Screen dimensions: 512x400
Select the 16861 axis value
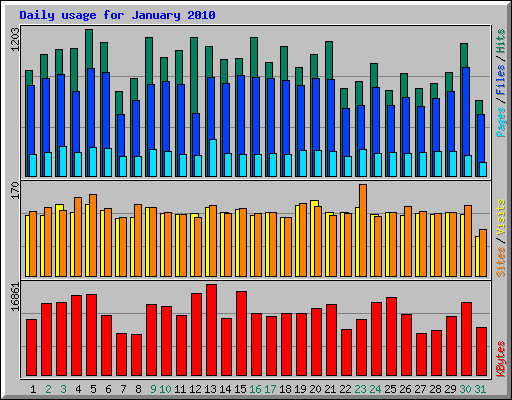click(x=16, y=297)
